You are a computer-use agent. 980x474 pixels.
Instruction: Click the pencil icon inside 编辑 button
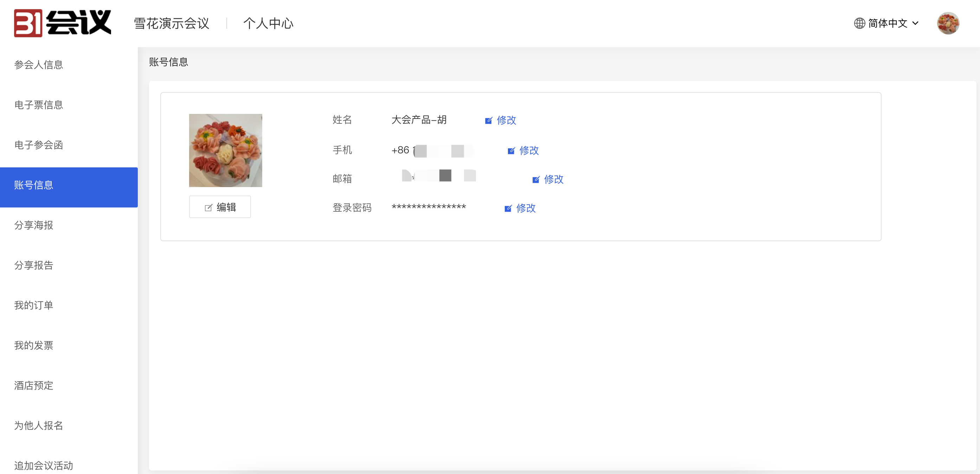(x=208, y=207)
